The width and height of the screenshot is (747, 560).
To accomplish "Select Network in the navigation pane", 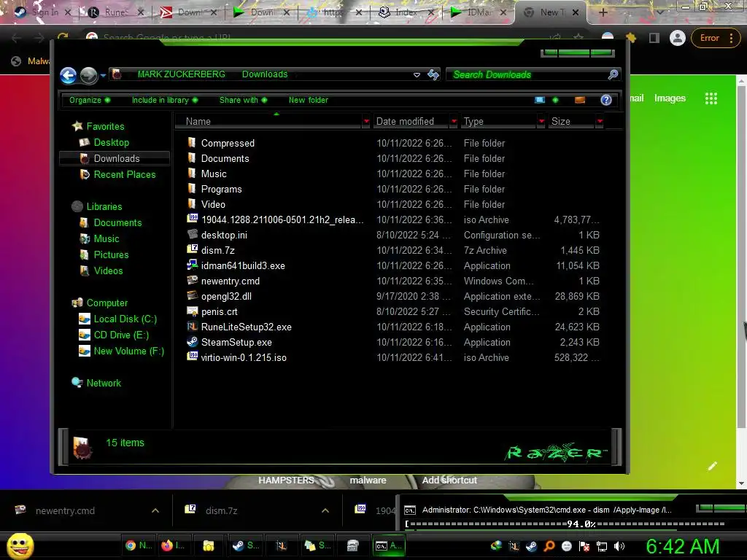I will [104, 383].
